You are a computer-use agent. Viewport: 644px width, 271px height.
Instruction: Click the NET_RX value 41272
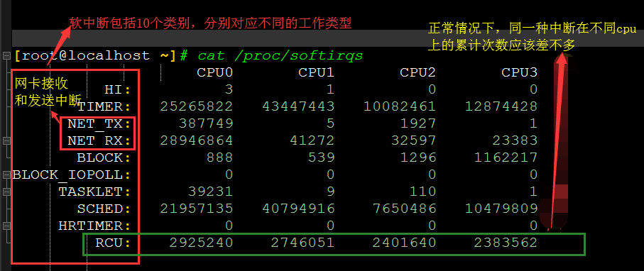click(312, 141)
